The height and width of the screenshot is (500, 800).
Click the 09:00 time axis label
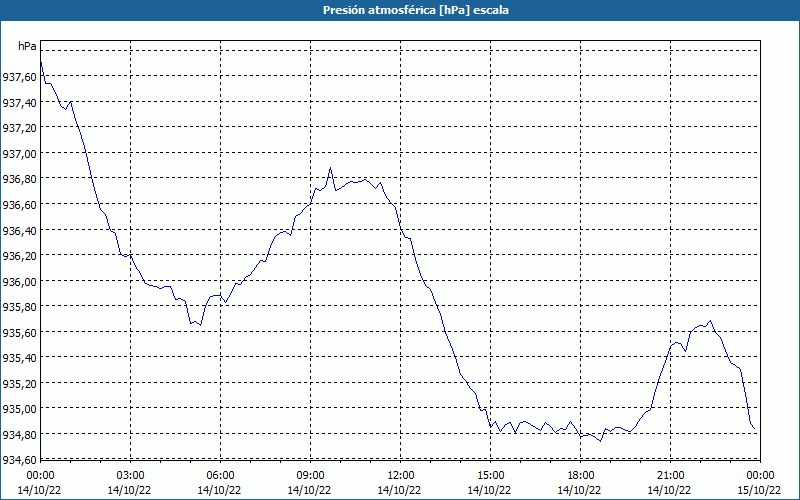310,476
